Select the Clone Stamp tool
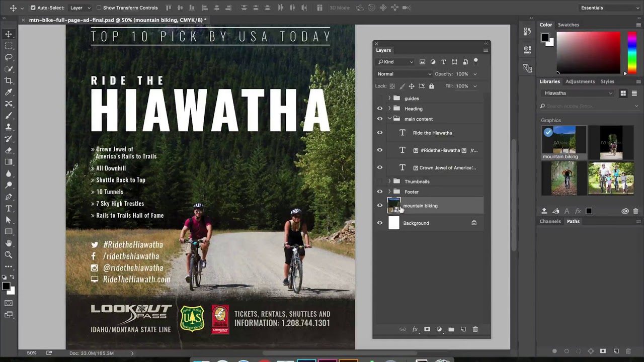The width and height of the screenshot is (644, 362). pyautogui.click(x=9, y=127)
